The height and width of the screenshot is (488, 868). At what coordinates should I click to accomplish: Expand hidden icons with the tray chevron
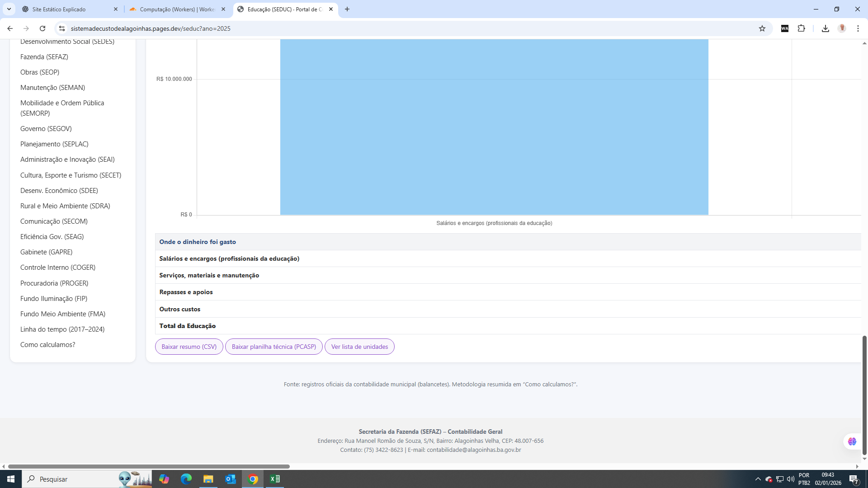758,479
